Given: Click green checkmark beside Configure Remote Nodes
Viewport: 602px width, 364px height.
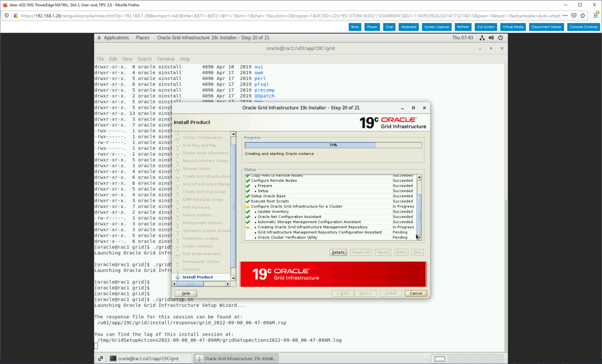Looking at the screenshot, I should tap(248, 181).
